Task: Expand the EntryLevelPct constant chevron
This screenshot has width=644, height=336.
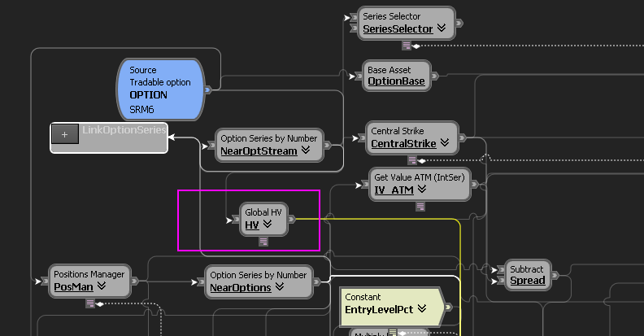Action: click(422, 308)
